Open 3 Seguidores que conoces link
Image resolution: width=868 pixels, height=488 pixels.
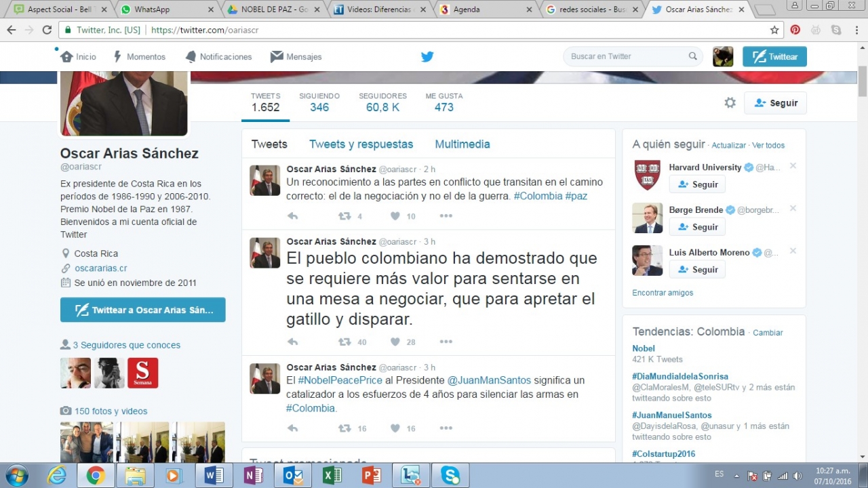coord(126,345)
